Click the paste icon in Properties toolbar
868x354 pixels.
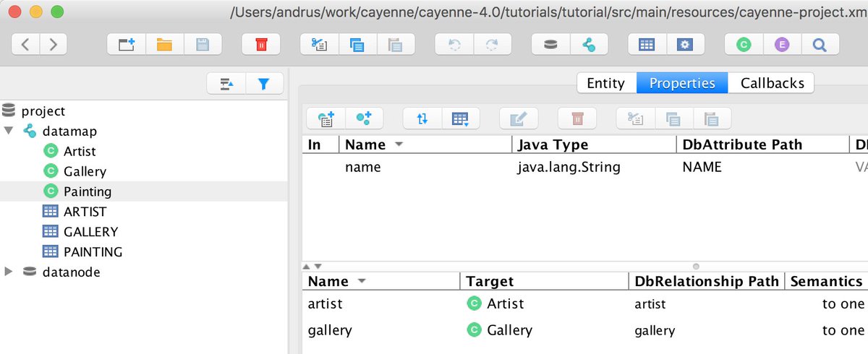[x=712, y=118]
